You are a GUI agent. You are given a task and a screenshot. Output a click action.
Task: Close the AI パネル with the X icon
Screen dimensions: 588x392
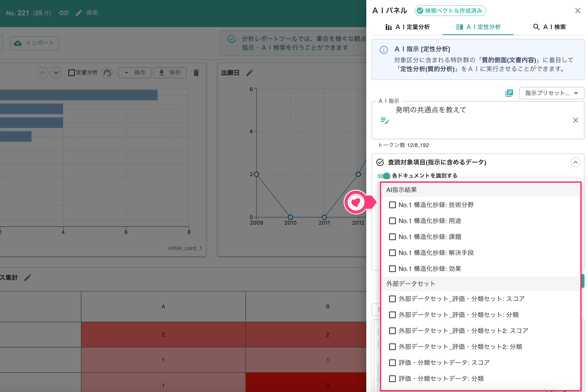(578, 11)
